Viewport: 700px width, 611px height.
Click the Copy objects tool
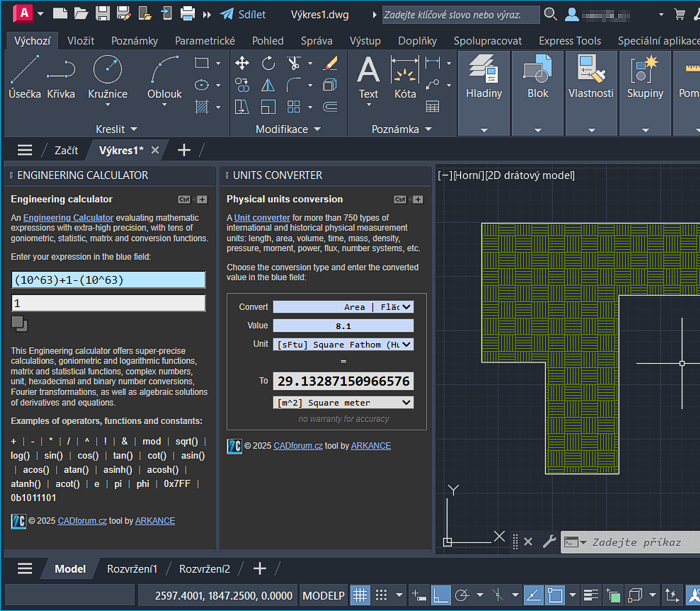(242, 85)
